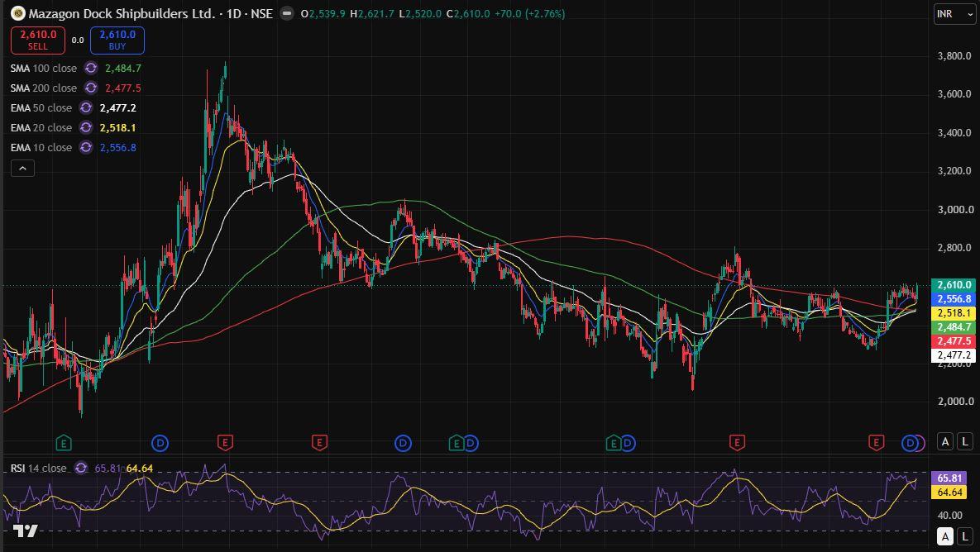
Task: Click the 3,200.0 price axis label
Action: (x=954, y=171)
